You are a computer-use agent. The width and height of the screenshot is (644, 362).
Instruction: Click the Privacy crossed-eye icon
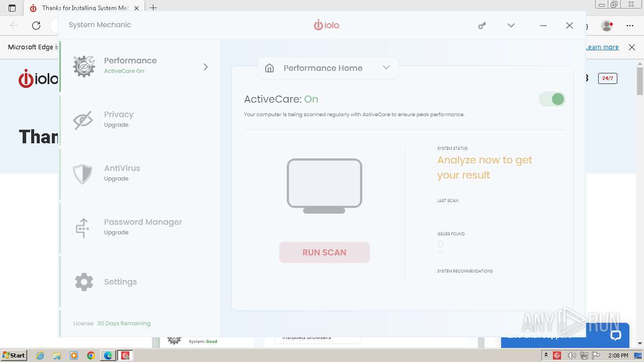tap(83, 120)
